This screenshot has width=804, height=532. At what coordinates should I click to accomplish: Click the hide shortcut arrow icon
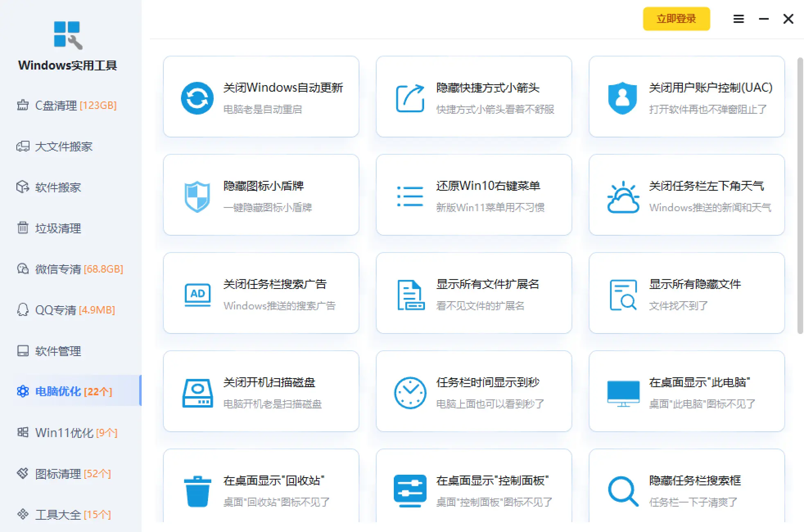click(x=410, y=98)
